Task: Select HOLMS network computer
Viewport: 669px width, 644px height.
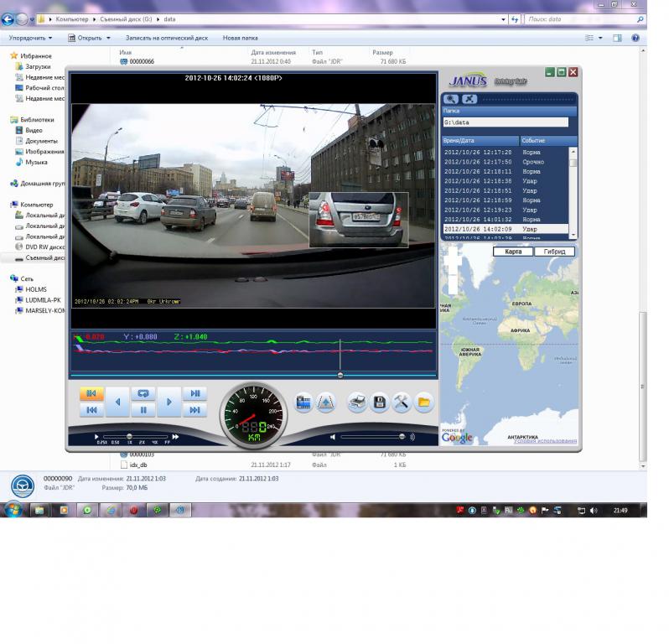Action: pos(36,289)
